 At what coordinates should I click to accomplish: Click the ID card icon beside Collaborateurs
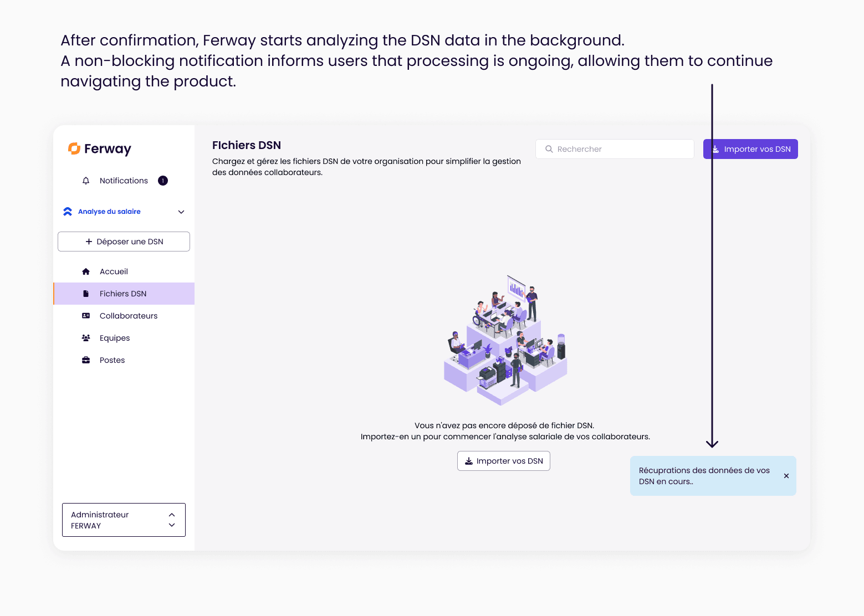coord(86,316)
